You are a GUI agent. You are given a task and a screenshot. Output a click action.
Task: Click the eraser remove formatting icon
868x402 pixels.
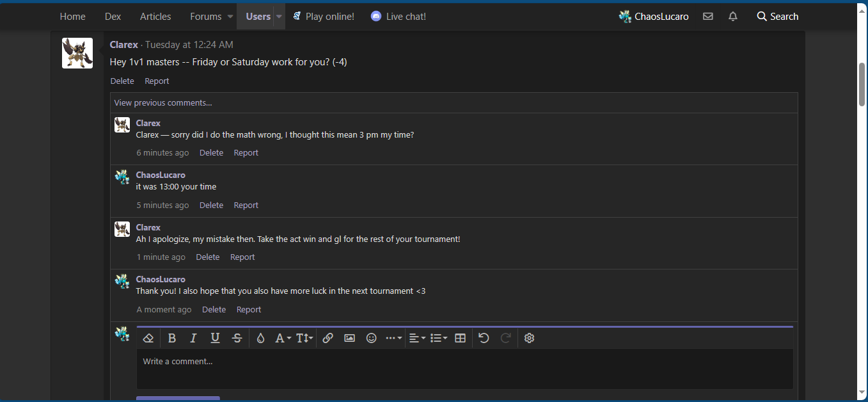[x=148, y=338]
